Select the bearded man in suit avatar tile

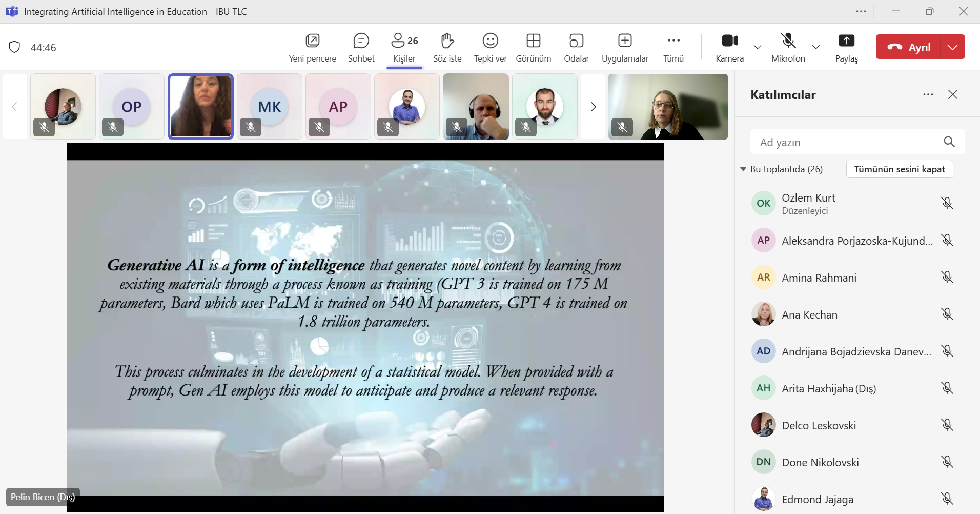click(544, 107)
